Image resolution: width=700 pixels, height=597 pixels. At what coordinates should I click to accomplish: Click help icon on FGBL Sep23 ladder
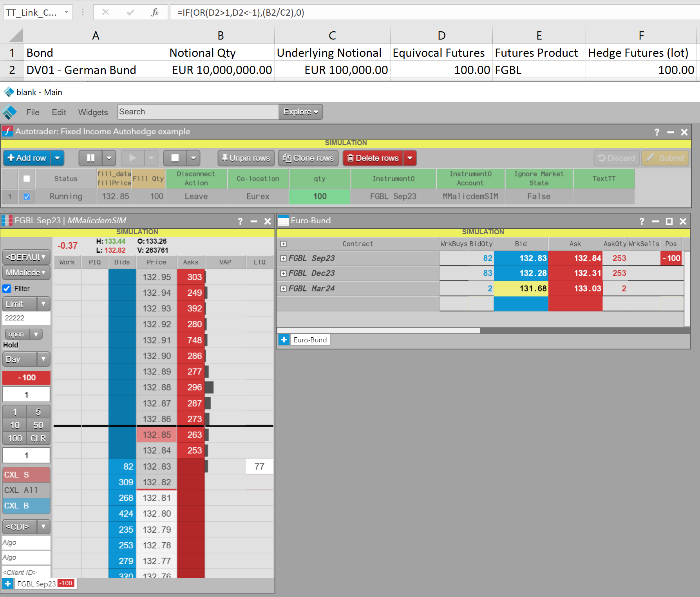(x=240, y=221)
